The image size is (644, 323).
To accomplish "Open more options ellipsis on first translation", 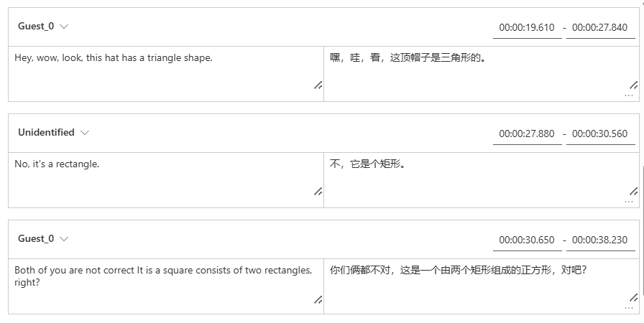I will 629,95.
